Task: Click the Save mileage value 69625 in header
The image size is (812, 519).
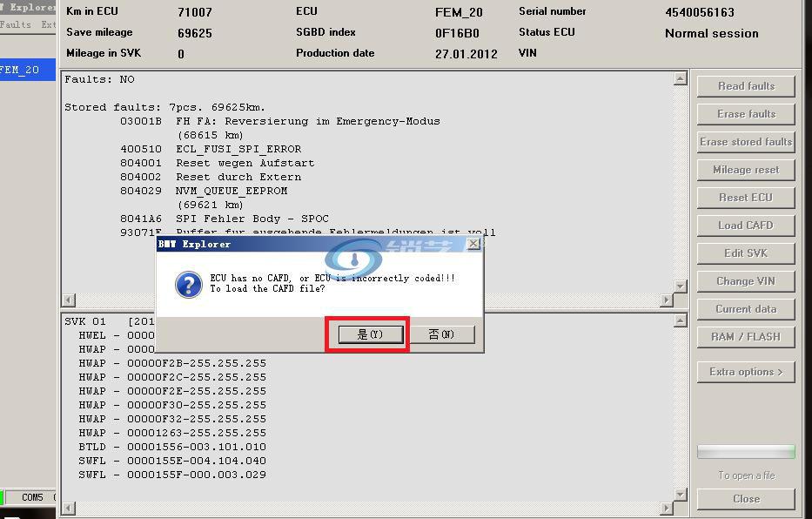Action: (195, 33)
